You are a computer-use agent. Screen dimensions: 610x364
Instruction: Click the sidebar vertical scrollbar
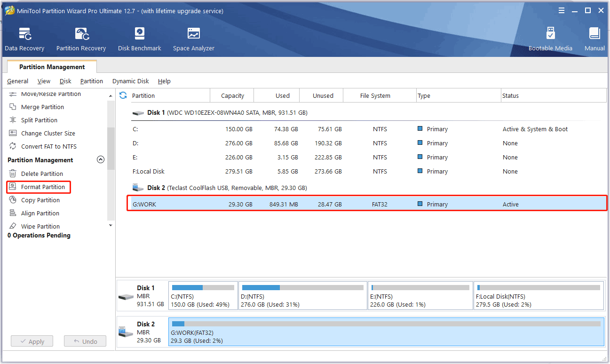pos(111,148)
